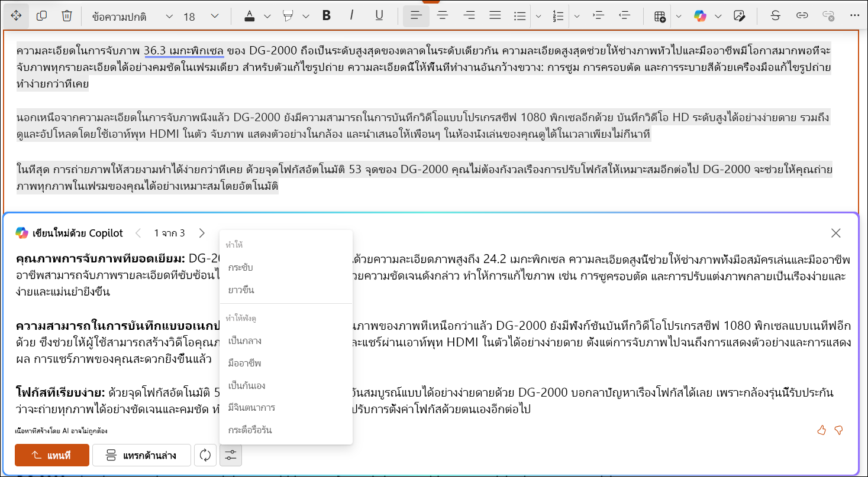Toggle the adjust tone settings button

coord(231,455)
